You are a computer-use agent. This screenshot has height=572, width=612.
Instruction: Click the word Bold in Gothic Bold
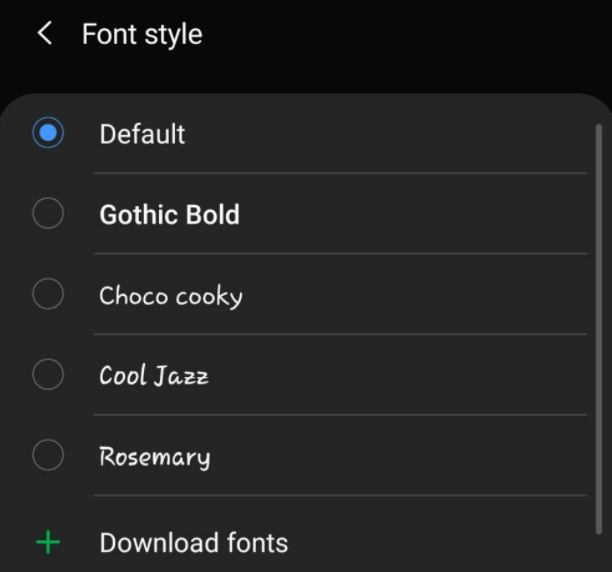(x=209, y=214)
